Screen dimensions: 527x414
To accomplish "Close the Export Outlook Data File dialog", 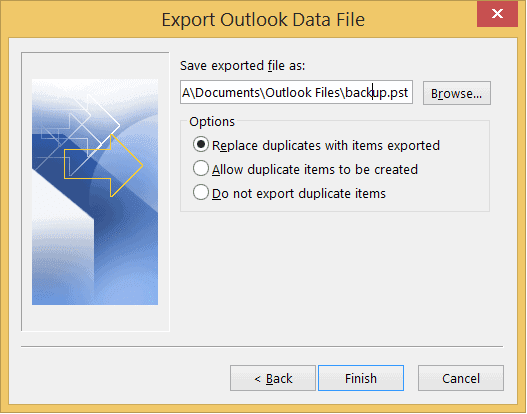I will 497,14.
